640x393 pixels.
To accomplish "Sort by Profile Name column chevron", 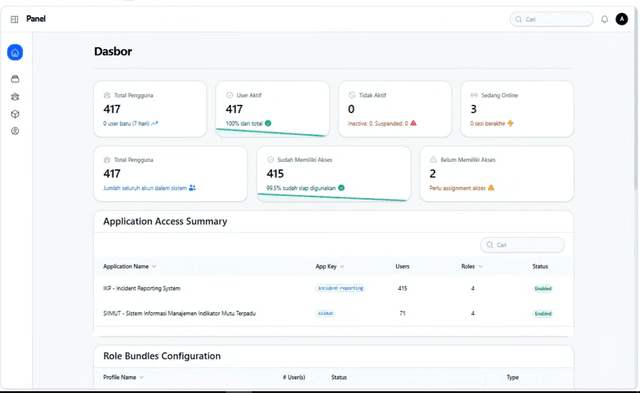I will coord(141,377).
